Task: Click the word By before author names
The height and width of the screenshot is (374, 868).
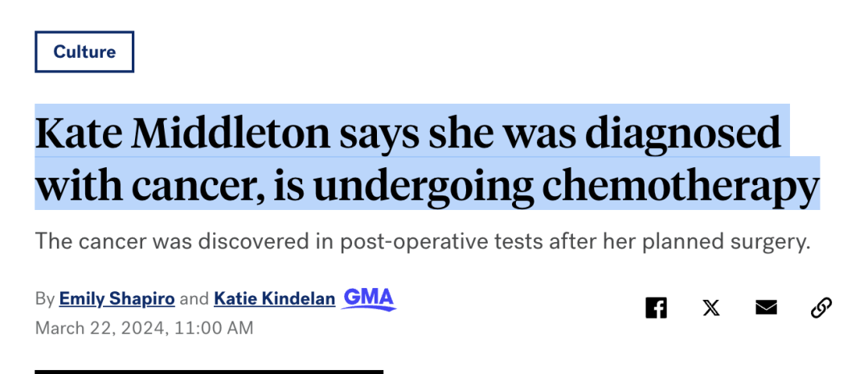Action: click(x=45, y=300)
